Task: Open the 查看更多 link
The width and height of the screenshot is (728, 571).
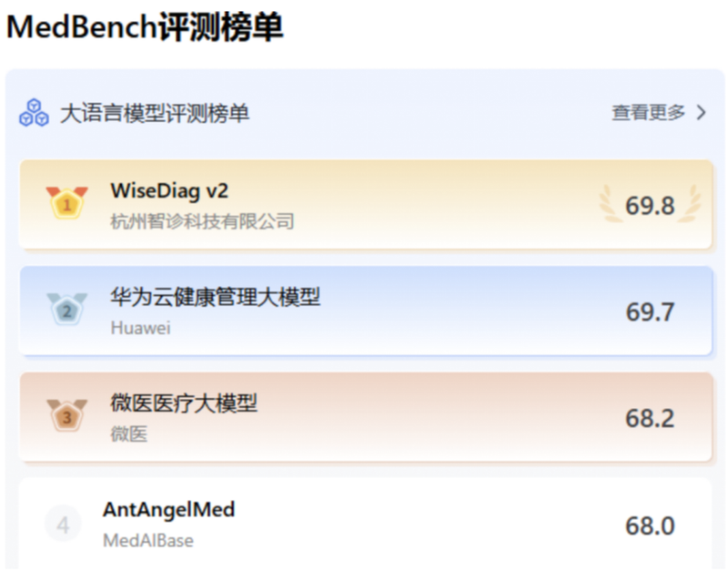Action: tap(648, 113)
